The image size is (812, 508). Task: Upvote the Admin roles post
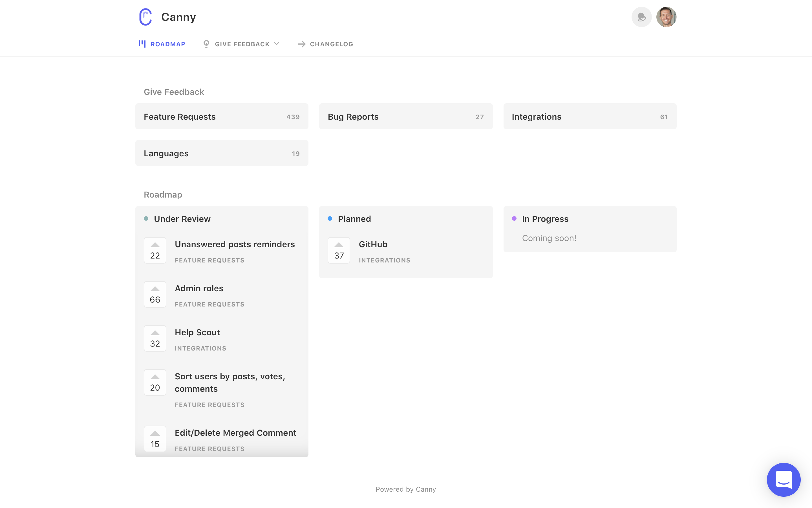[x=155, y=294]
